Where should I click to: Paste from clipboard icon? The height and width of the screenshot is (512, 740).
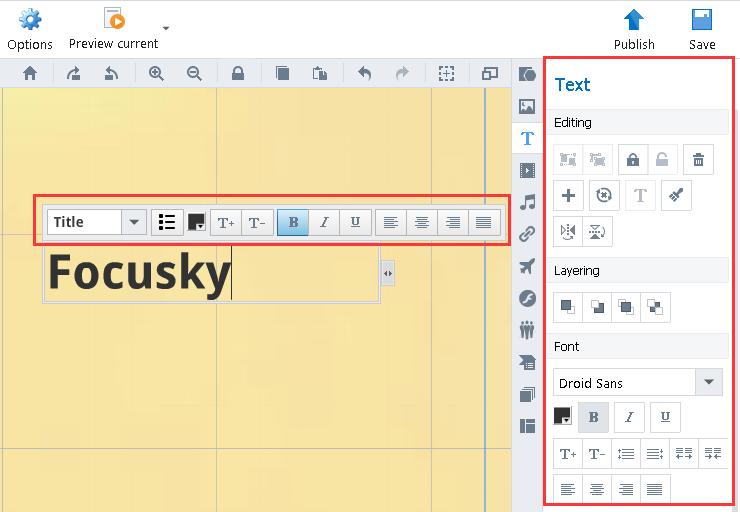tap(320, 73)
